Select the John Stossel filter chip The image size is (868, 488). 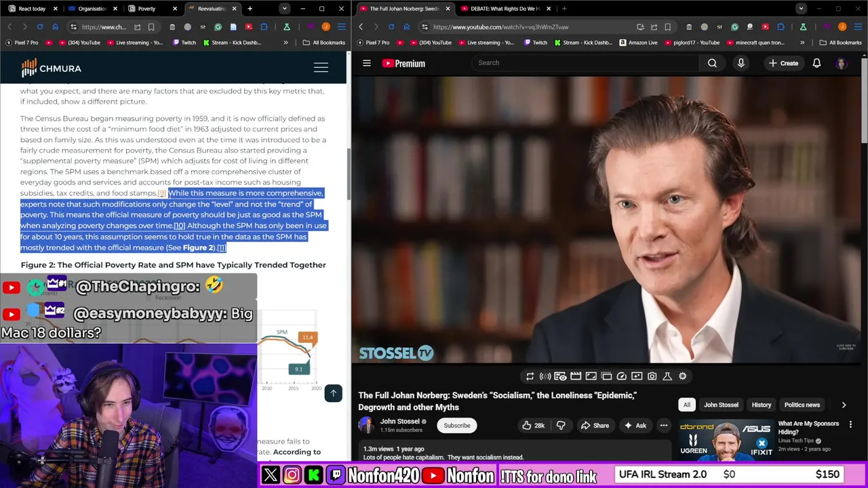tap(721, 405)
